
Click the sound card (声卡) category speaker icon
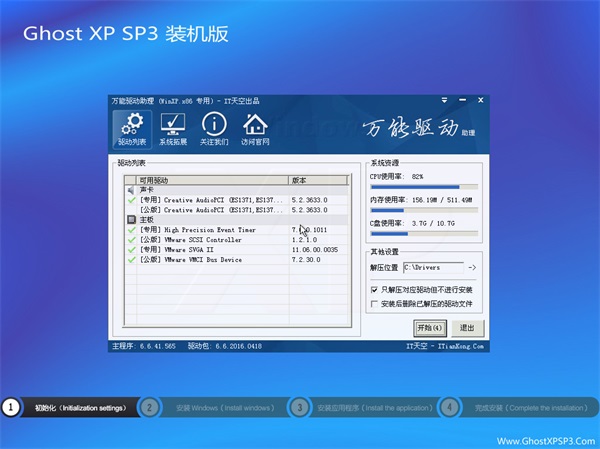(131, 189)
